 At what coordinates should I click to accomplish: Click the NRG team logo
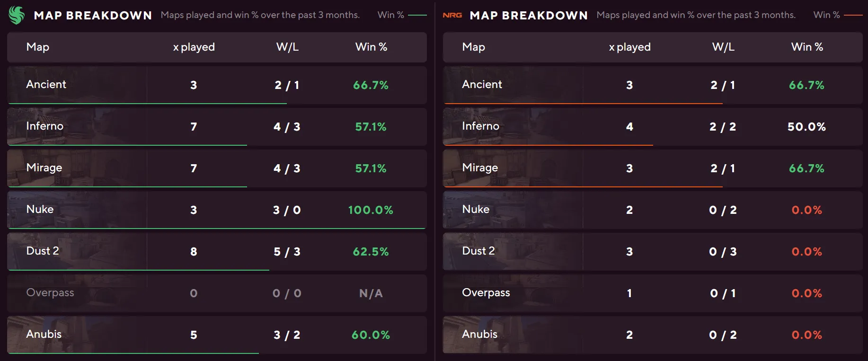[452, 15]
